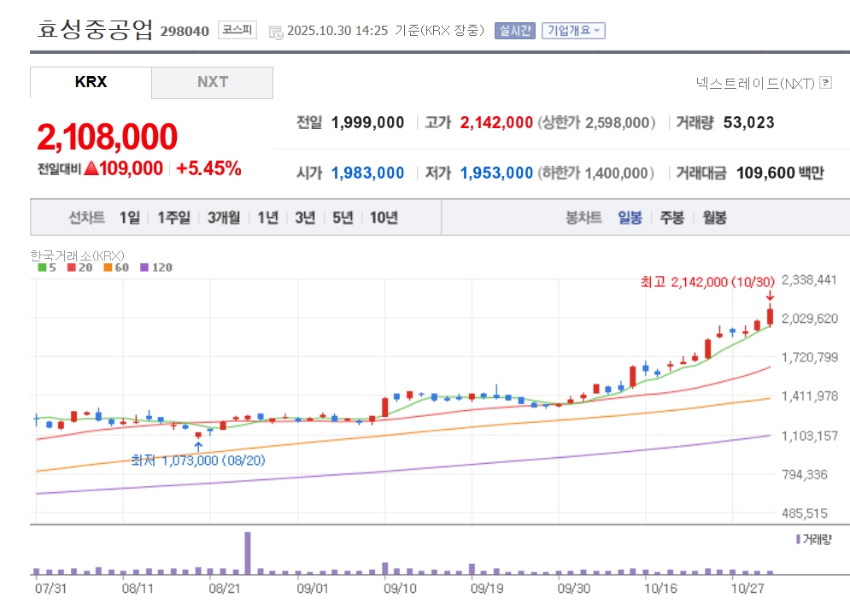Click the purple 거래량 legend marker

click(x=798, y=539)
